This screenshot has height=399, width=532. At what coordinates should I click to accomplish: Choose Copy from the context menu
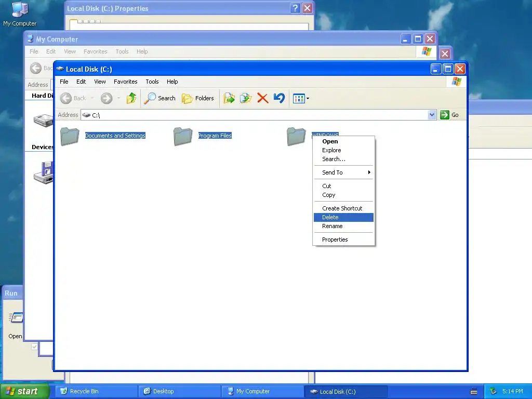pos(343,195)
